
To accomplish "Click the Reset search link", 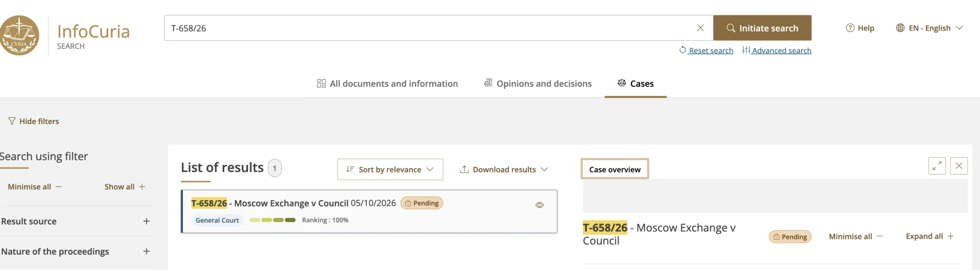I will tap(706, 50).
